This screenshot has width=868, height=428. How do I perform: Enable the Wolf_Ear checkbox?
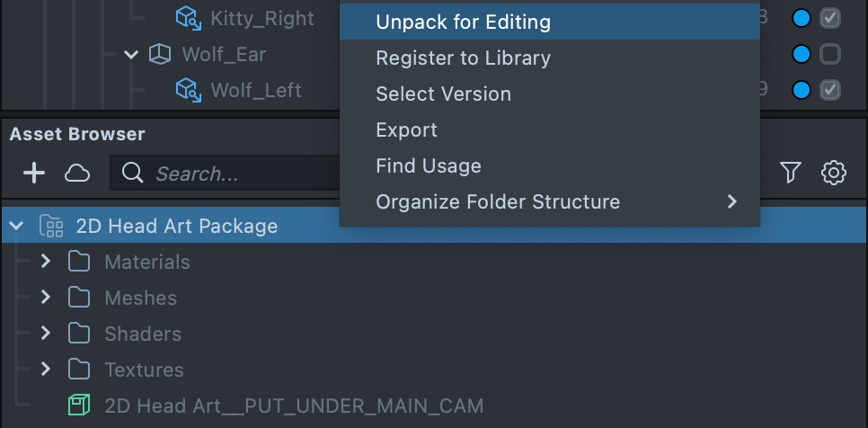coord(830,55)
